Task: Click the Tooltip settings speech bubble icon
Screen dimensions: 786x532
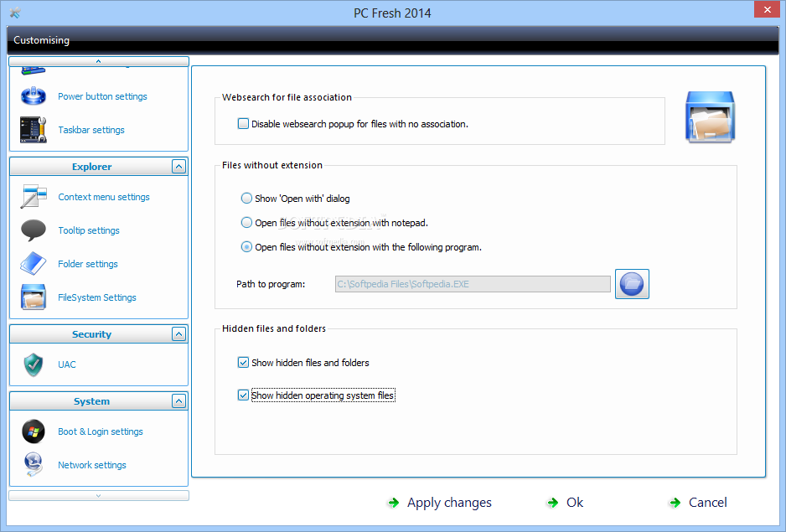Action: 33,230
